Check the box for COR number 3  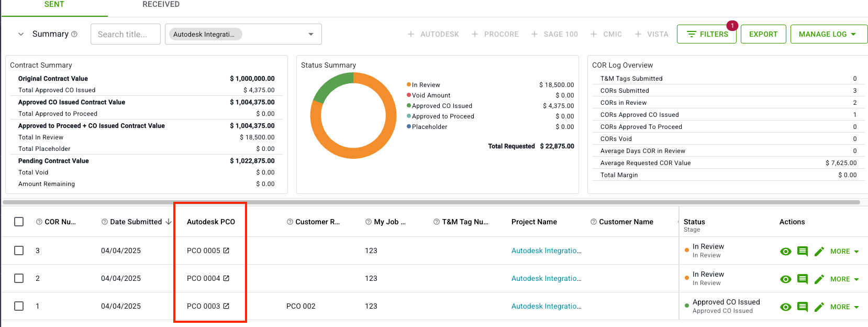pyautogui.click(x=19, y=250)
